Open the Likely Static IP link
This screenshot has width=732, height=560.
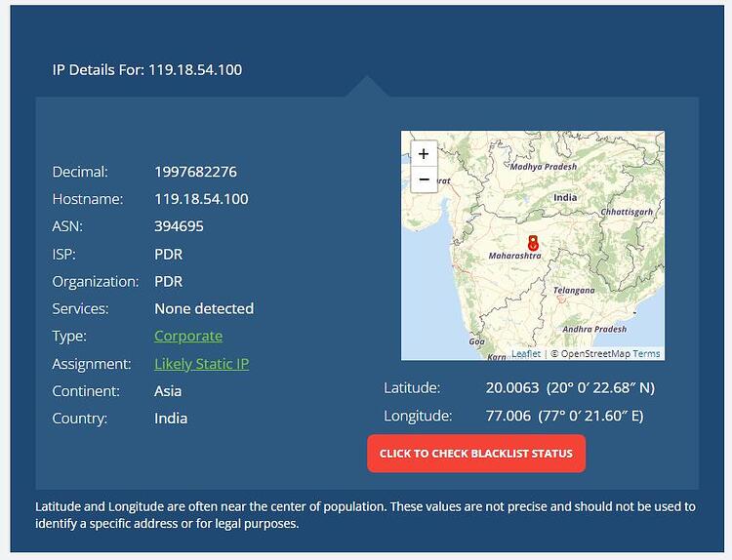coord(202,364)
